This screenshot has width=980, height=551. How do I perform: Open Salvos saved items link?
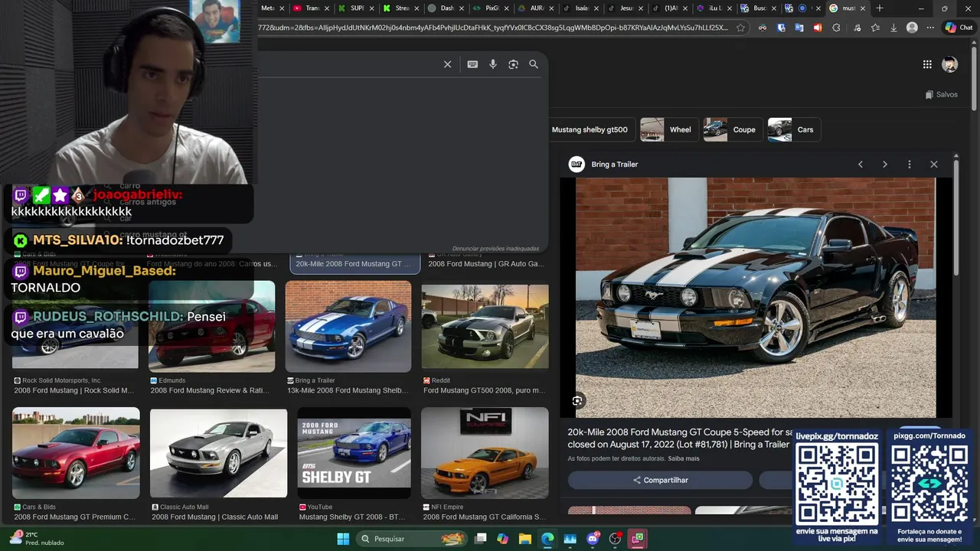pyautogui.click(x=942, y=95)
